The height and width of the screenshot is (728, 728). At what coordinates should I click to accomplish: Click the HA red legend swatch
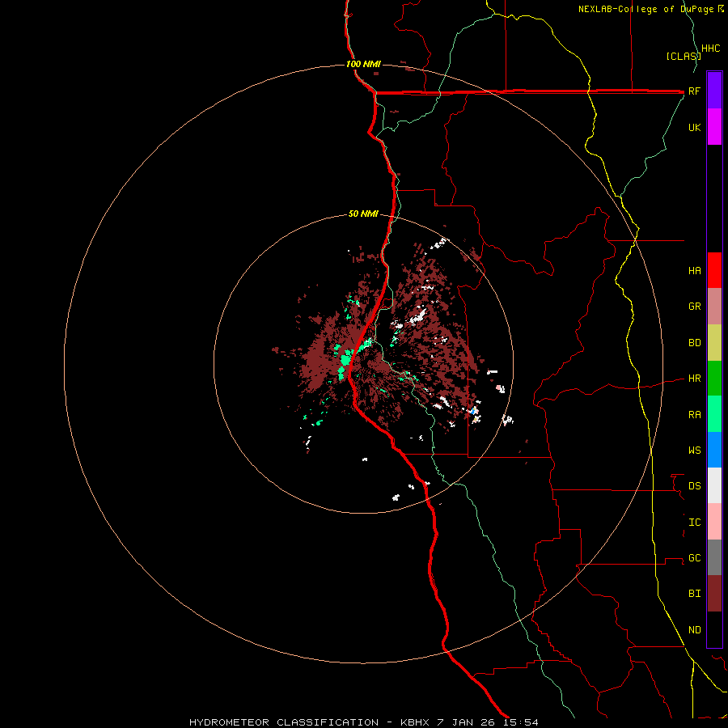pyautogui.click(x=714, y=270)
